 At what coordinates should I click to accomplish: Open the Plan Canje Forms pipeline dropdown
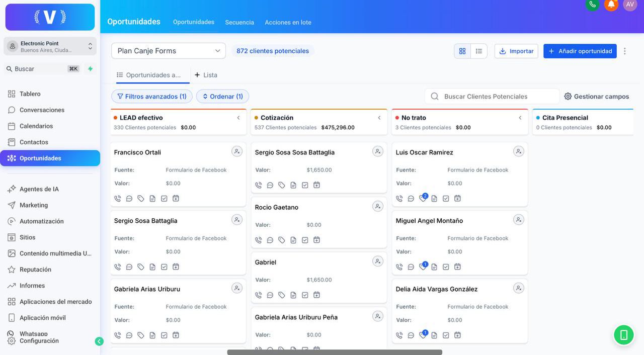[x=169, y=51]
